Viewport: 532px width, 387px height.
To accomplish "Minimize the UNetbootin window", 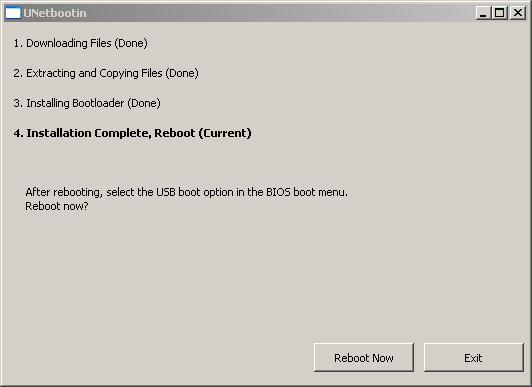I will pyautogui.click(x=483, y=13).
